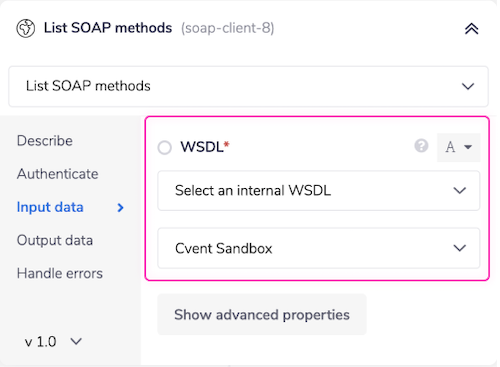Image resolution: width=500 pixels, height=367 pixels.
Task: Select the WSDL radio button
Action: pos(165,147)
